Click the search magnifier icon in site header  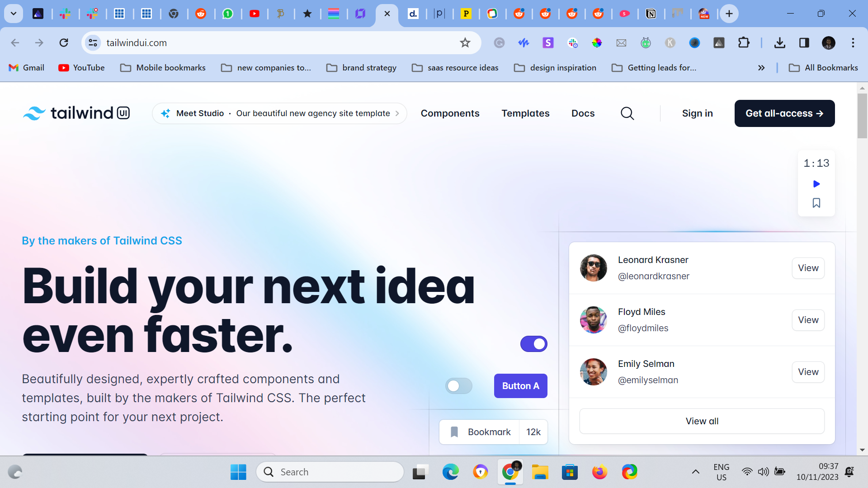pos(627,113)
